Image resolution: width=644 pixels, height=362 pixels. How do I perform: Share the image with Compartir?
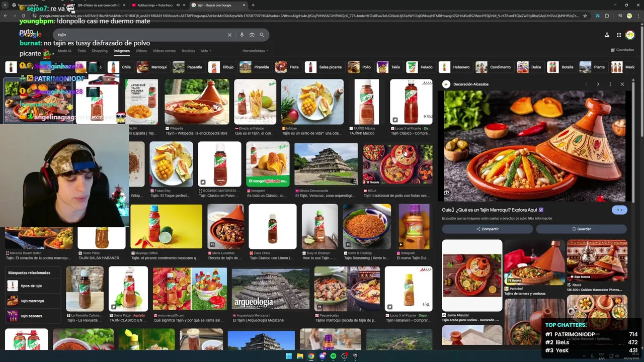[x=487, y=229]
